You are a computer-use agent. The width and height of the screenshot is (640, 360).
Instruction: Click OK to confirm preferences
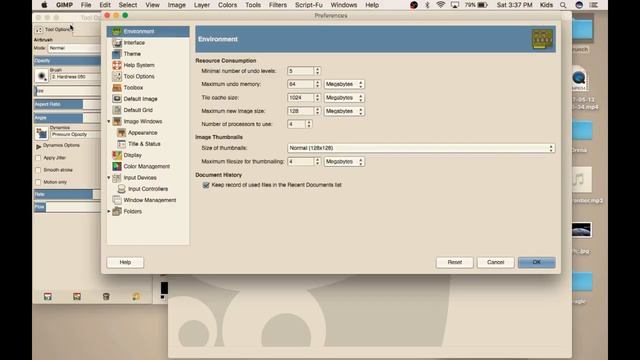pyautogui.click(x=537, y=262)
